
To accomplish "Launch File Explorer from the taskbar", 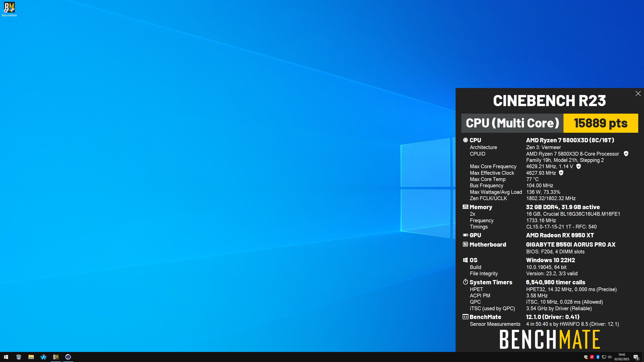I will 31,357.
